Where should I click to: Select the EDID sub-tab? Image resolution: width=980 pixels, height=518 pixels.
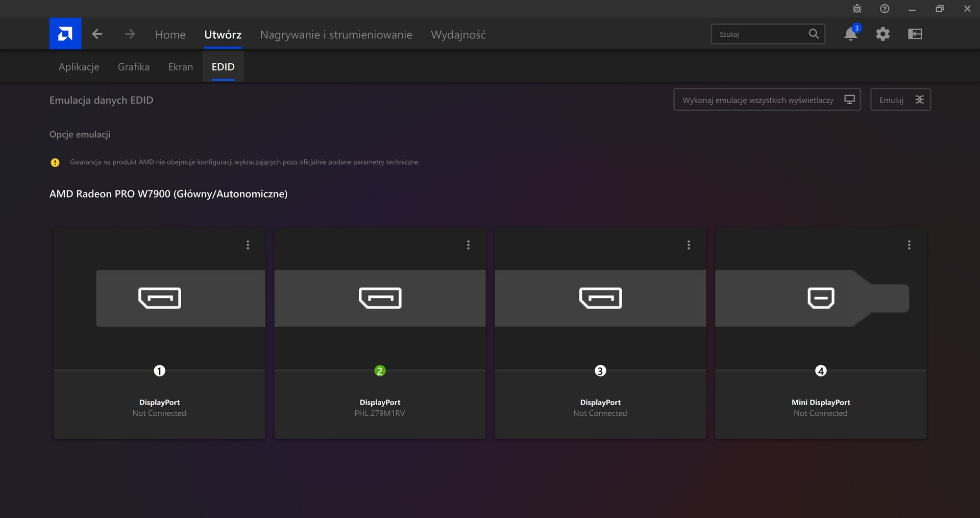(223, 67)
